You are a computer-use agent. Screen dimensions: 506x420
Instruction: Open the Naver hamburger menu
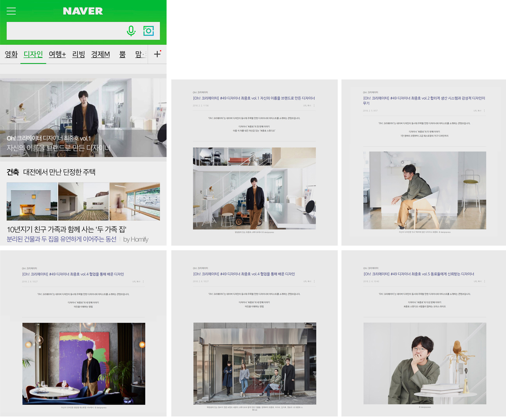[11, 11]
